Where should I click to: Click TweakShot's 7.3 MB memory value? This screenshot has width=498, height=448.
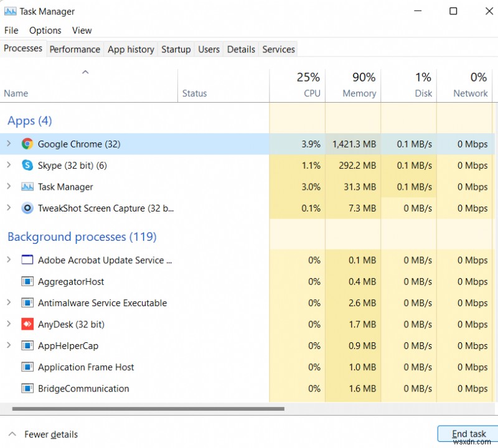click(362, 208)
